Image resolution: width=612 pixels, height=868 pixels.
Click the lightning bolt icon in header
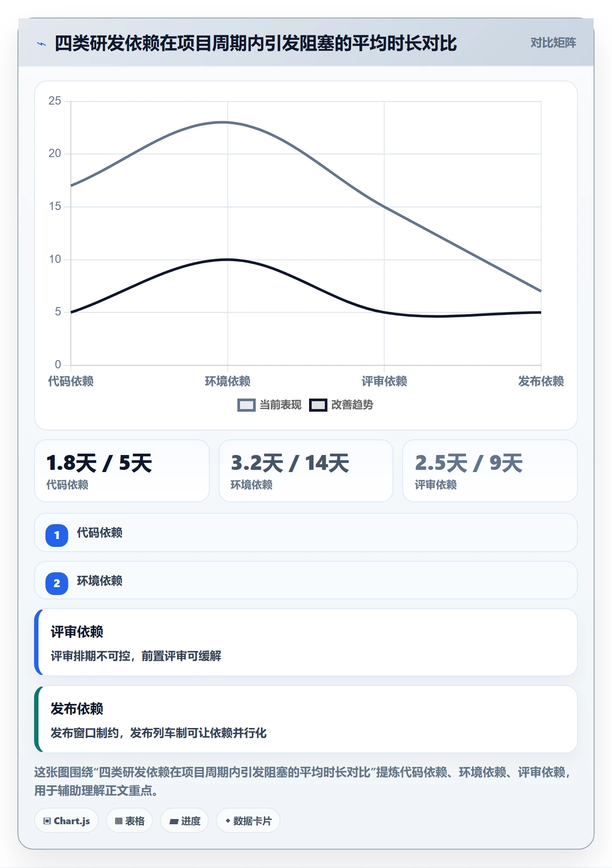(x=42, y=44)
